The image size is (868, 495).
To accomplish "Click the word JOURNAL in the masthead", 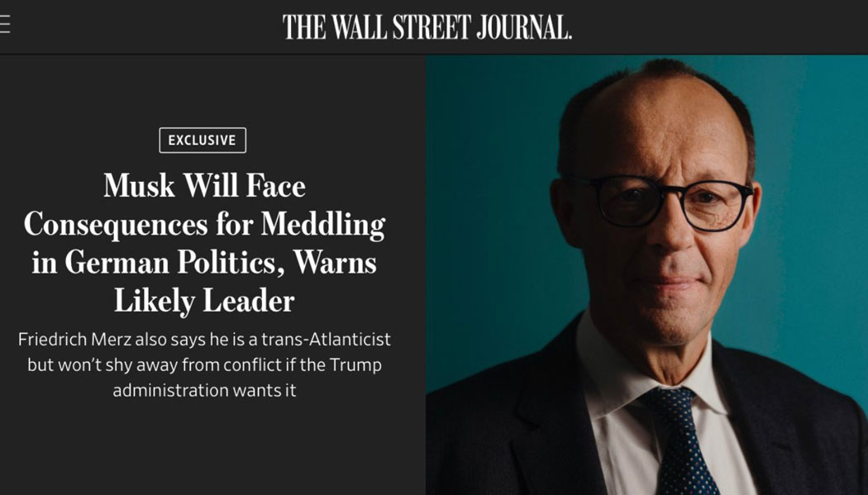I will coord(524,27).
